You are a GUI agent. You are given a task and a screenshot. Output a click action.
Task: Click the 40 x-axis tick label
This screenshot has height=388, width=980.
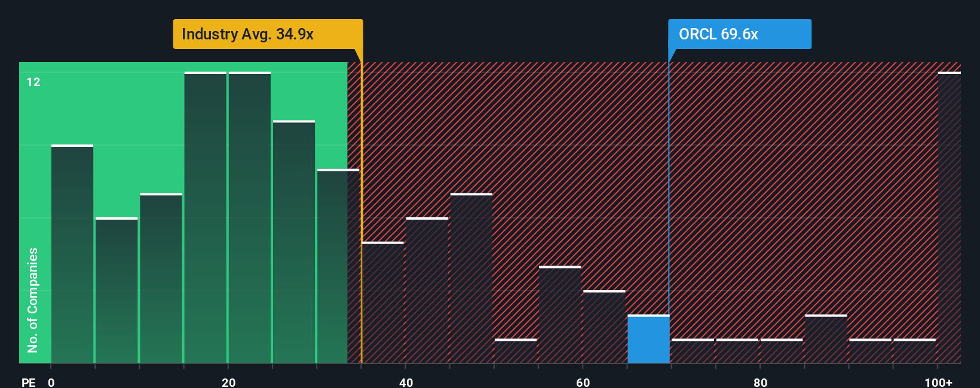click(x=406, y=382)
